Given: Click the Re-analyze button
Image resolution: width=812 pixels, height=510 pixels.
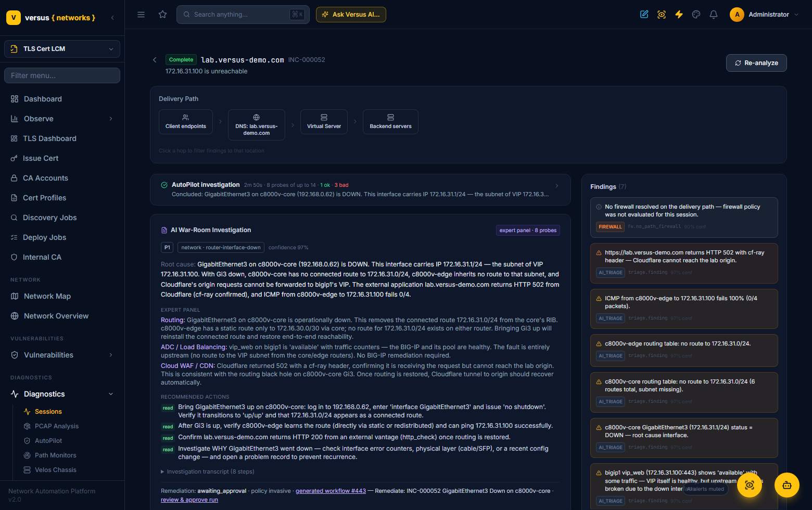Looking at the screenshot, I should coord(756,63).
